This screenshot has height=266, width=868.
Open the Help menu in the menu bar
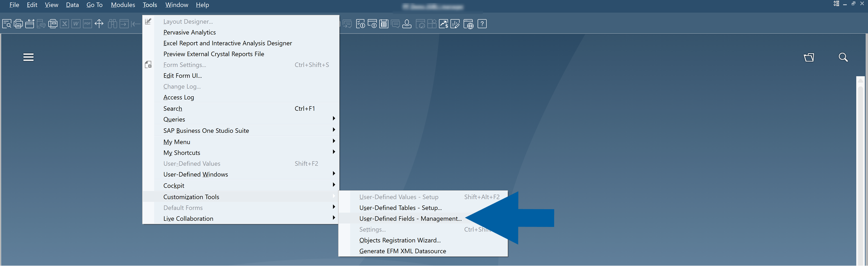pyautogui.click(x=202, y=5)
